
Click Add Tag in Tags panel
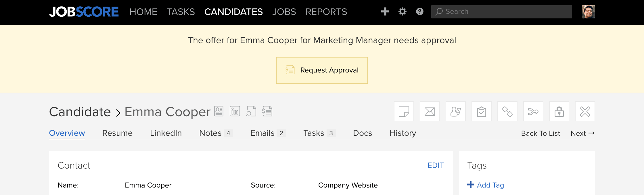486,185
